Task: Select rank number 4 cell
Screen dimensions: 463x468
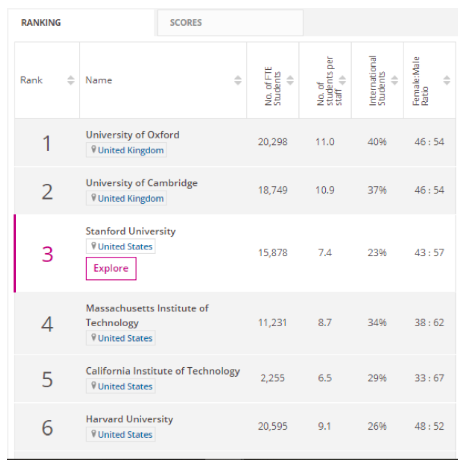Action: click(x=47, y=324)
